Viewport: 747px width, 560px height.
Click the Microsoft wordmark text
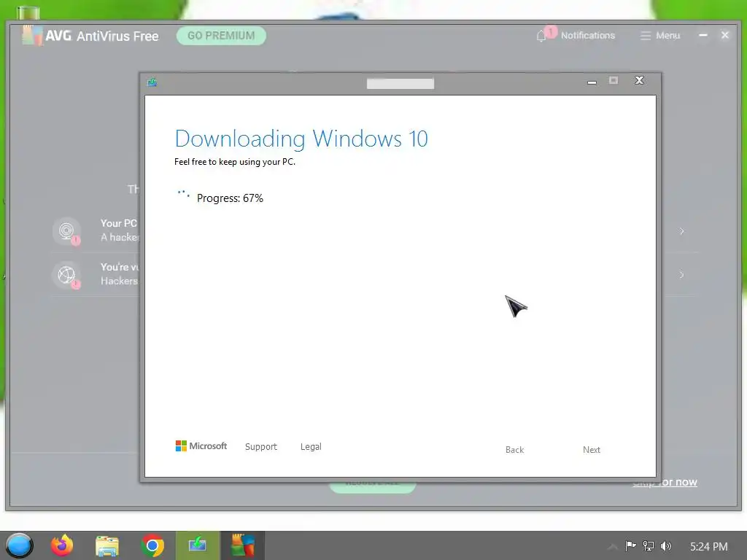click(x=208, y=446)
